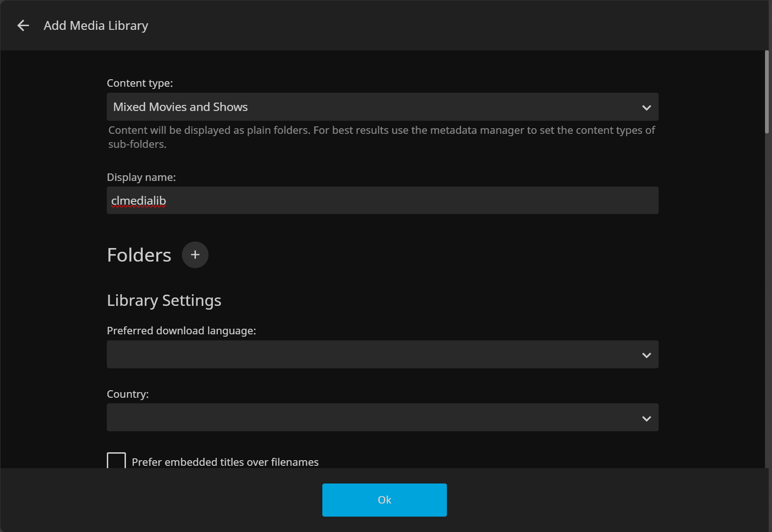The width and height of the screenshot is (772, 532).
Task: Click the chevron arrow on Country field
Action: [646, 419]
